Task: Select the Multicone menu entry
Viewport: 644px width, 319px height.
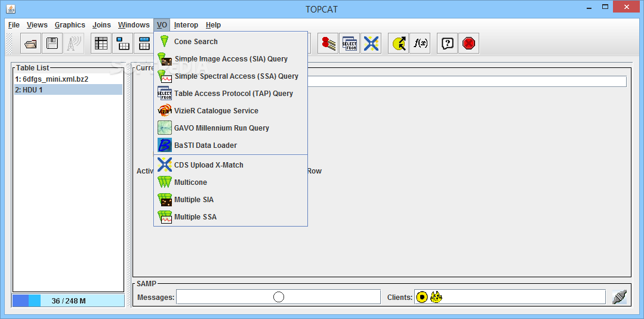Action: click(x=230, y=182)
